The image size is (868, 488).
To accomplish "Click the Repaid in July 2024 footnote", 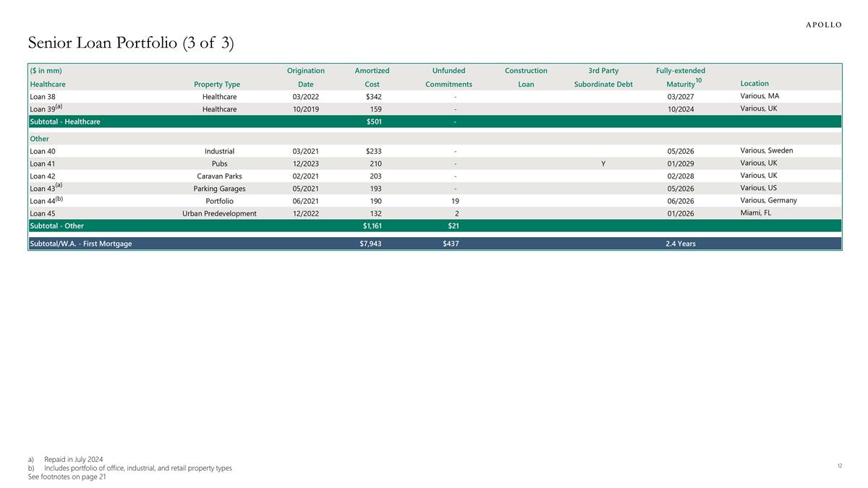I will [x=73, y=459].
